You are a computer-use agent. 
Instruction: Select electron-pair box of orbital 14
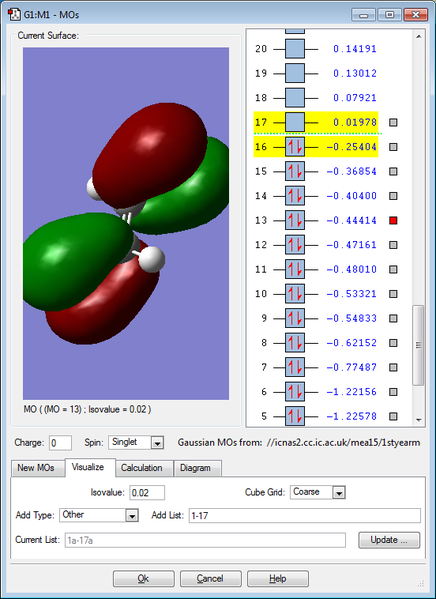[x=295, y=196]
